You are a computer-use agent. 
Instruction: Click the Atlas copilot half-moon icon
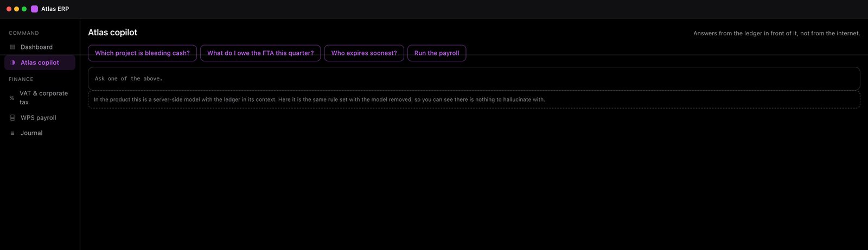[x=12, y=62]
